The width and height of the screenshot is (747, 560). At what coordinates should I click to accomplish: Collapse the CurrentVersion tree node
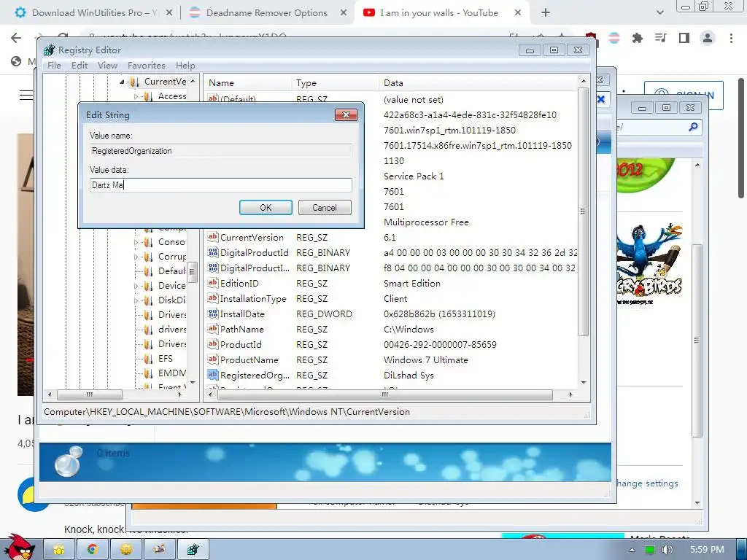[x=122, y=82]
